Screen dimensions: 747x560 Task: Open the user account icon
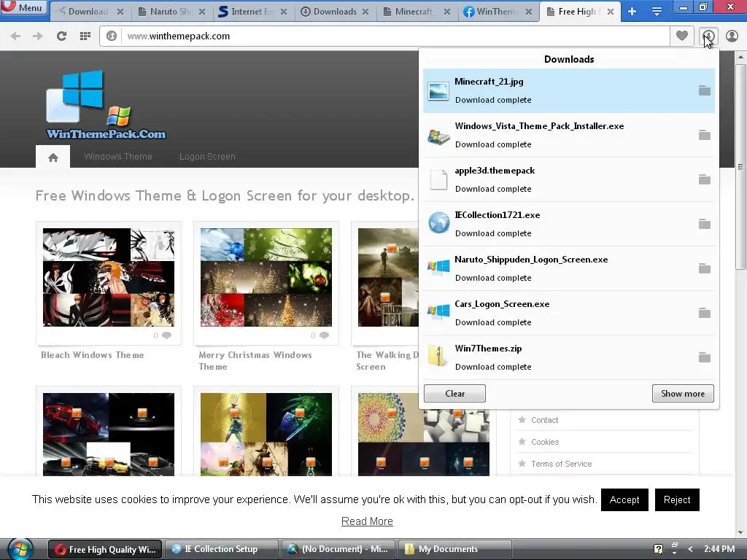click(x=732, y=36)
